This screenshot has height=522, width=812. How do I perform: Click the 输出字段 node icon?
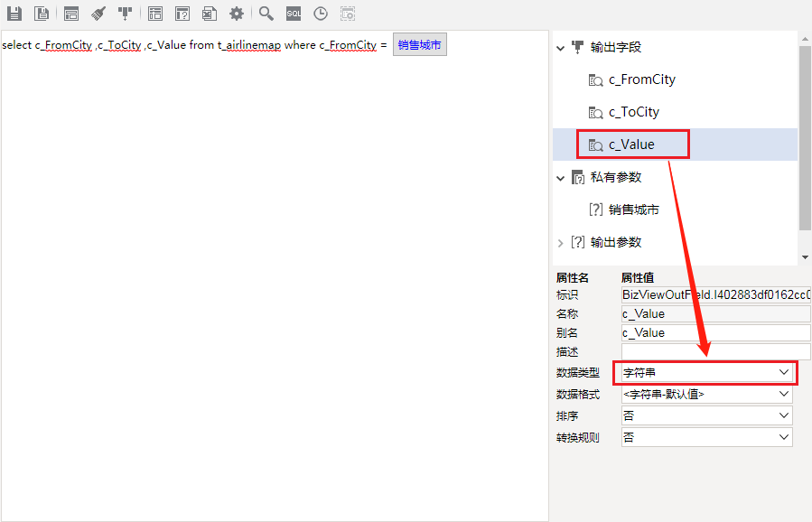(577, 47)
